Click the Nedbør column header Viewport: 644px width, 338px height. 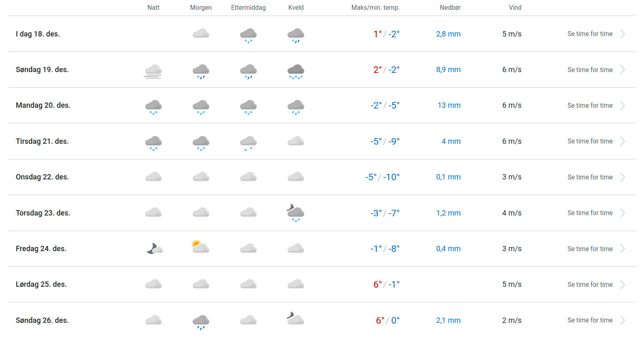pyautogui.click(x=450, y=8)
